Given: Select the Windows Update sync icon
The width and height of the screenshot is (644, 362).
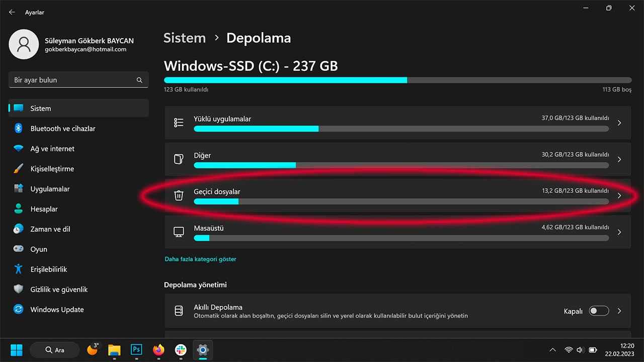Looking at the screenshot, I should click(x=19, y=309).
